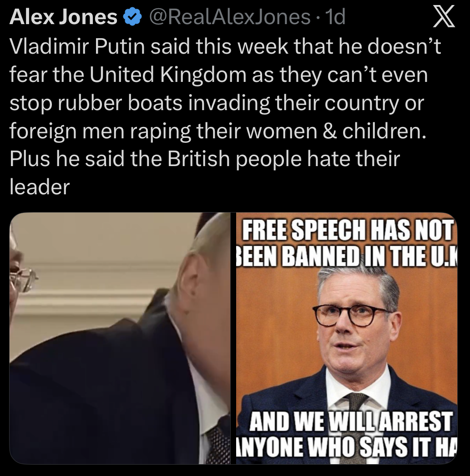Click the X logo icon
This screenshot has width=470, height=476.
444,17
